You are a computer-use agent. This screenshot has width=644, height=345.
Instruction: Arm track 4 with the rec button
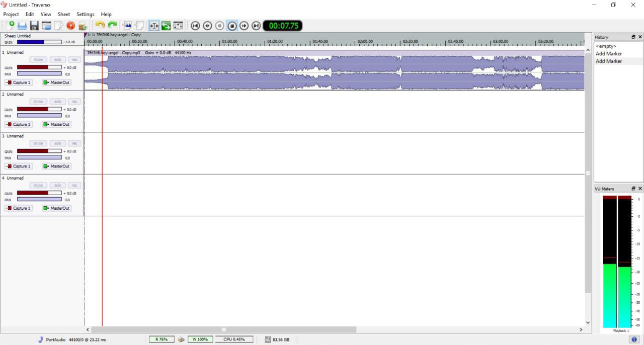pos(75,185)
